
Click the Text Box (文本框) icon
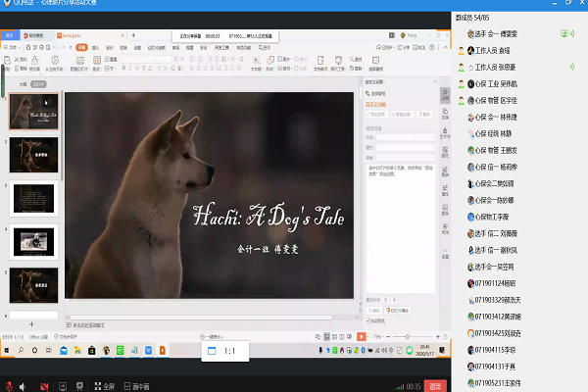(x=256, y=63)
